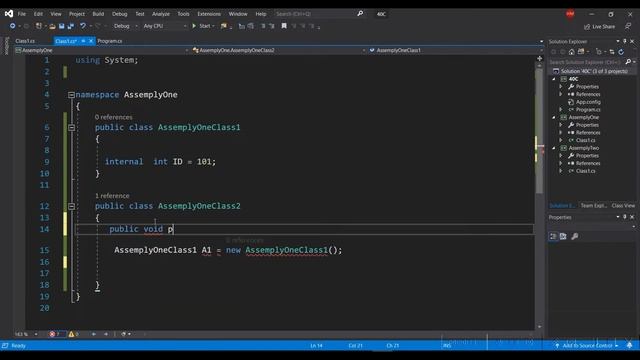Click the Home icon in Solution Explorer
The width and height of the screenshot is (640, 360).
pos(571,52)
